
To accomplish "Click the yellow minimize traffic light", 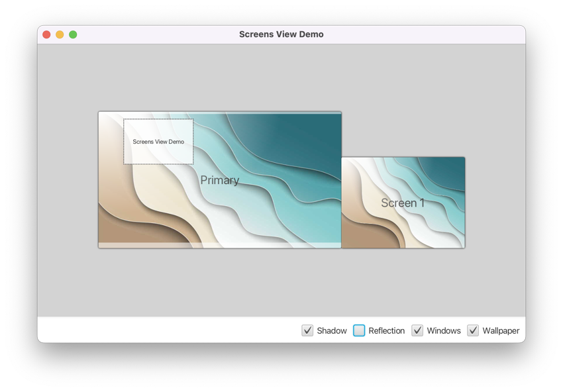I will 60,34.
